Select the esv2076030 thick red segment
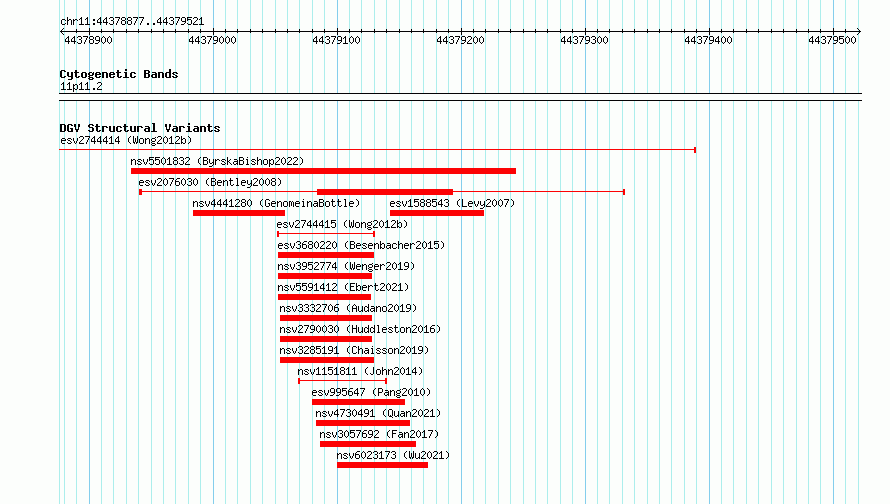Image resolution: width=890 pixels, height=504 pixels. 385,192
